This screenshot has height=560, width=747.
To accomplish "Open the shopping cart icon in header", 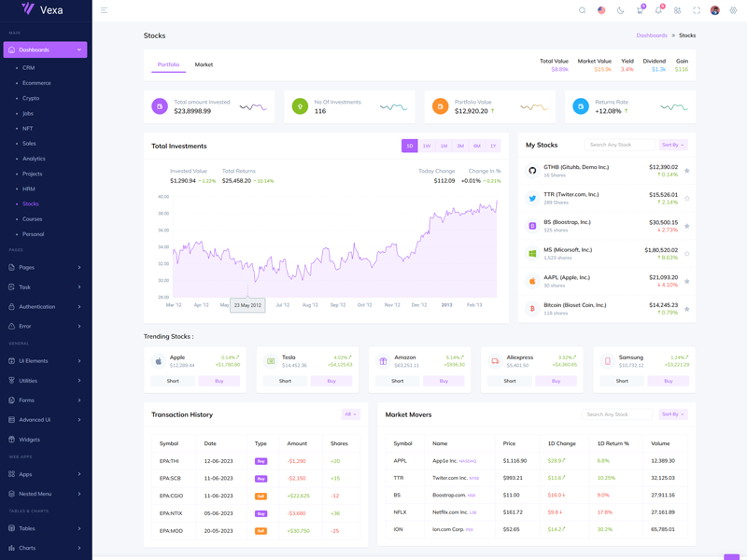I will point(640,10).
